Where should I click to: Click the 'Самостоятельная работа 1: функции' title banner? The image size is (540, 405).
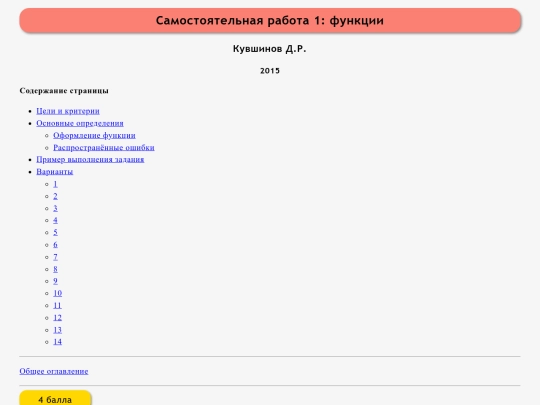click(270, 20)
